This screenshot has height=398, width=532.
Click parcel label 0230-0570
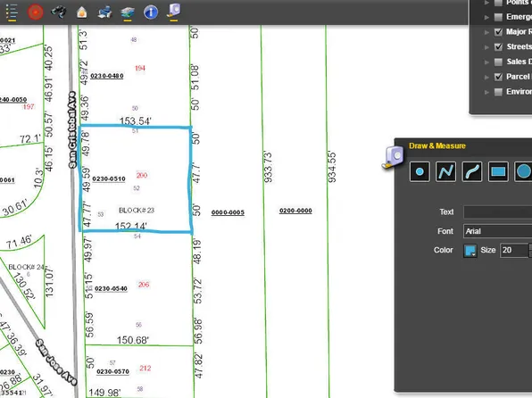(112, 372)
